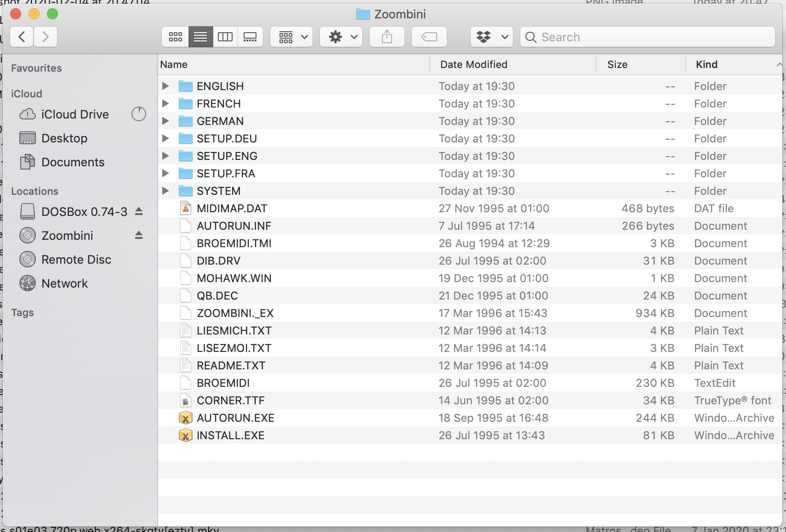Select the DIB.DRV file name
Image resolution: width=786 pixels, height=532 pixels.
[x=218, y=260]
